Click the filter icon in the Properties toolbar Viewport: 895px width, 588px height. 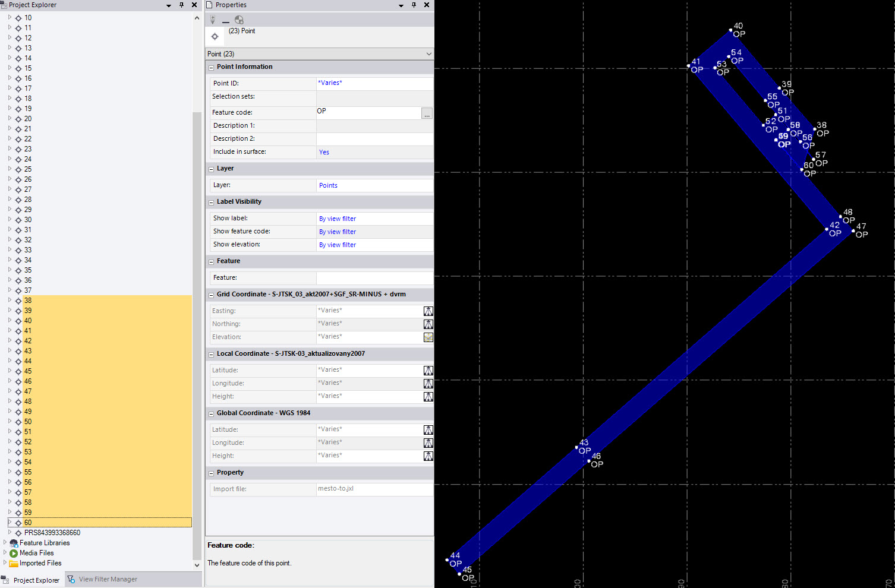(x=212, y=20)
